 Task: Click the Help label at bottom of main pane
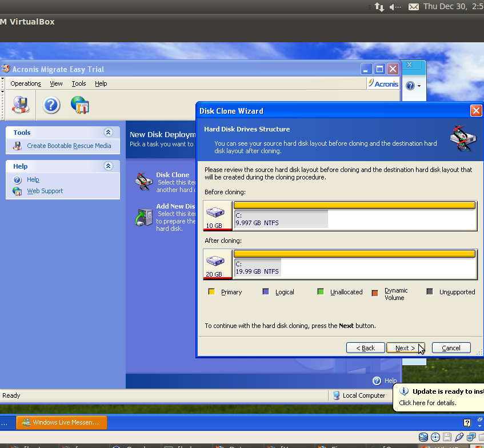[x=390, y=381]
